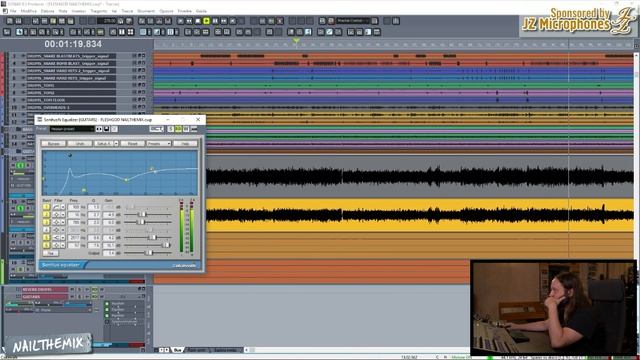
Task: Click the Help button in the equalizer
Action: pos(186,144)
